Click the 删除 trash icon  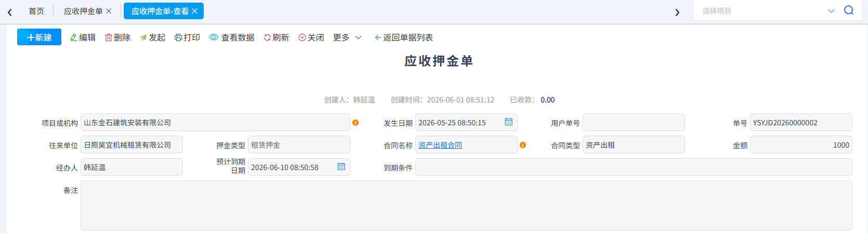(x=109, y=37)
